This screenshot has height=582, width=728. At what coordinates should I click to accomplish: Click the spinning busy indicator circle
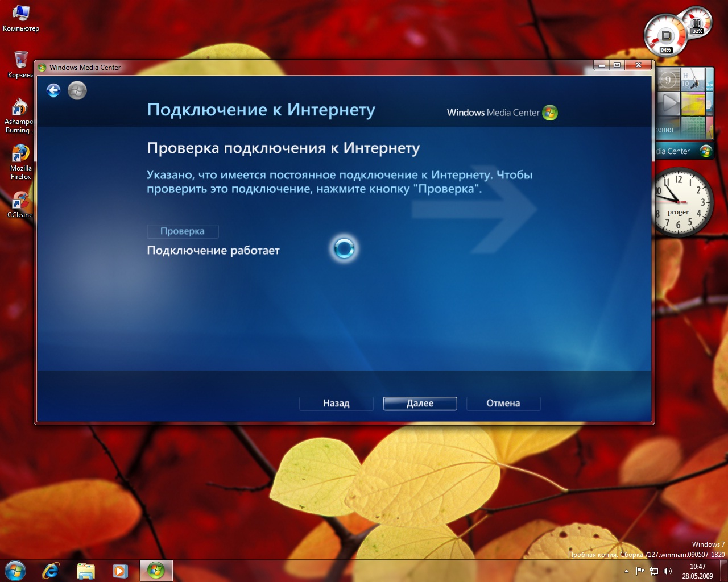click(344, 248)
